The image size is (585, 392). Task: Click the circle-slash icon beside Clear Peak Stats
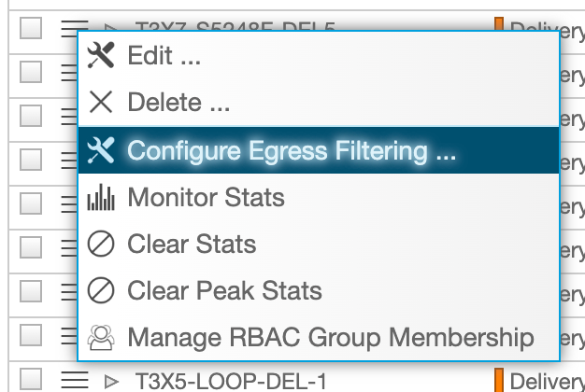[x=101, y=290]
